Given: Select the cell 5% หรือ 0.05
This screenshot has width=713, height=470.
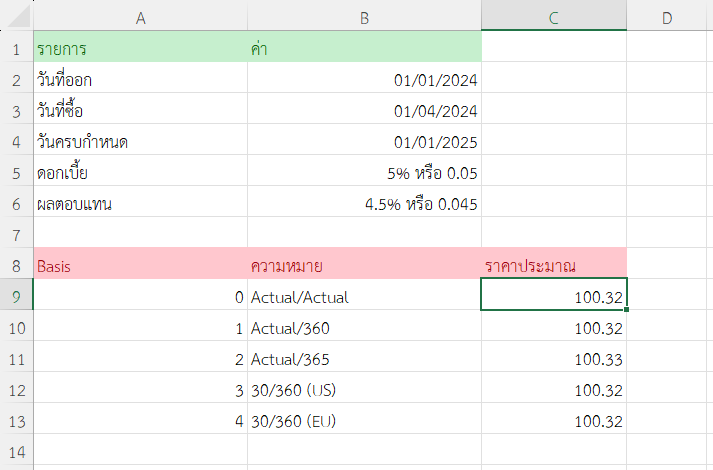Looking at the screenshot, I should click(364, 170).
